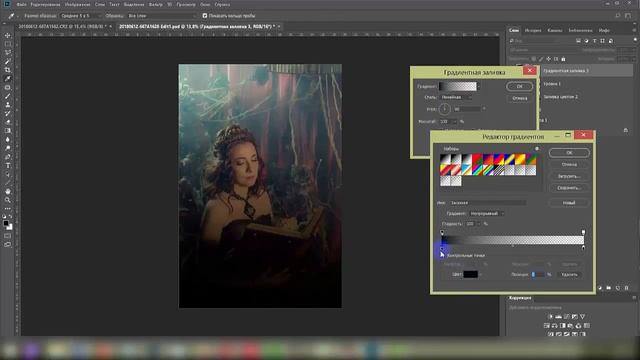Image resolution: width=640 pixels, height=360 pixels.
Task: Select first black-white gradient preset thumbnail
Action: pos(445,159)
